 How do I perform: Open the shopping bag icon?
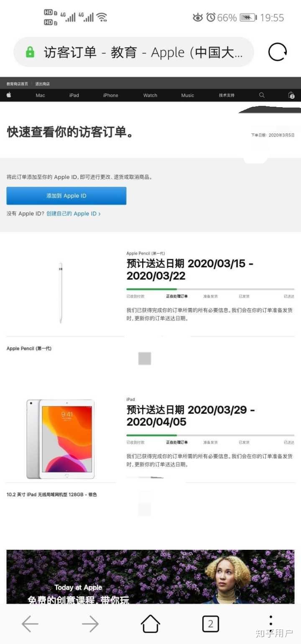point(291,95)
